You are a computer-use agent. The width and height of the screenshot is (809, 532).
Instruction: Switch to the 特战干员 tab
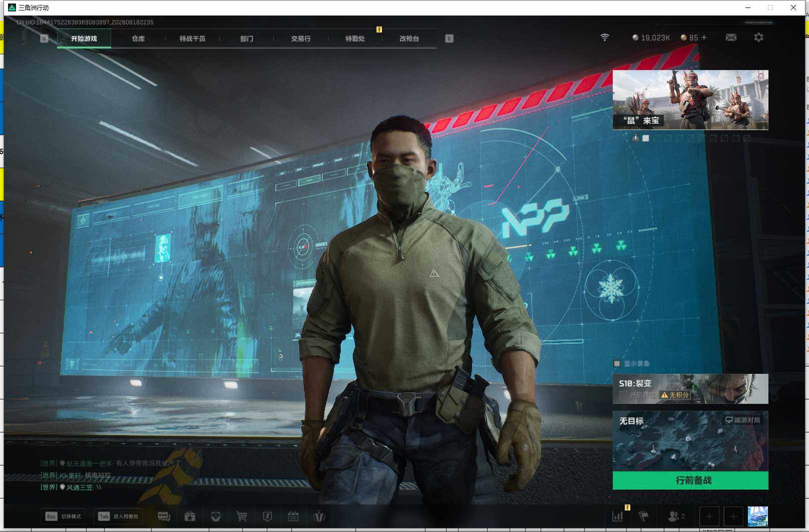point(192,39)
